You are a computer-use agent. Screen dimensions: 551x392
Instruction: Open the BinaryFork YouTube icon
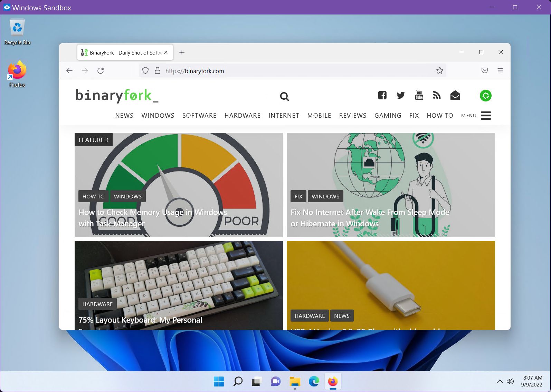(419, 96)
